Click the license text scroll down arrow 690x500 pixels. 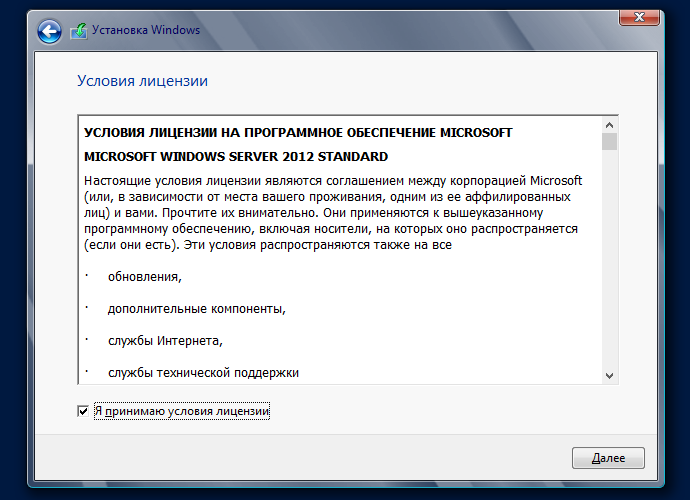[x=609, y=375]
